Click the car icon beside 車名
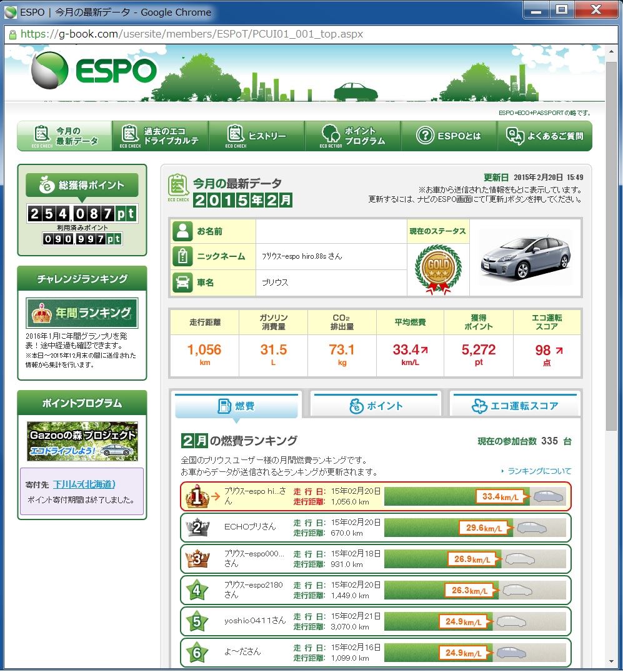This screenshot has height=672, width=623. pyautogui.click(x=182, y=283)
